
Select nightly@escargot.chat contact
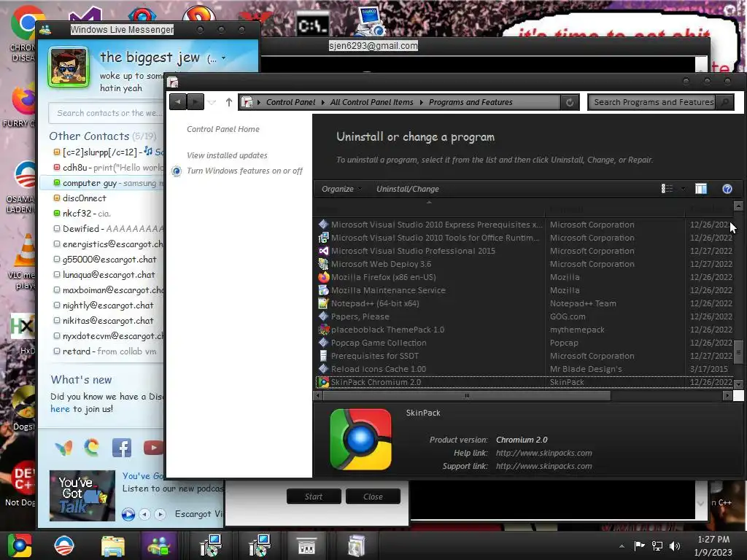pyautogui.click(x=102, y=306)
